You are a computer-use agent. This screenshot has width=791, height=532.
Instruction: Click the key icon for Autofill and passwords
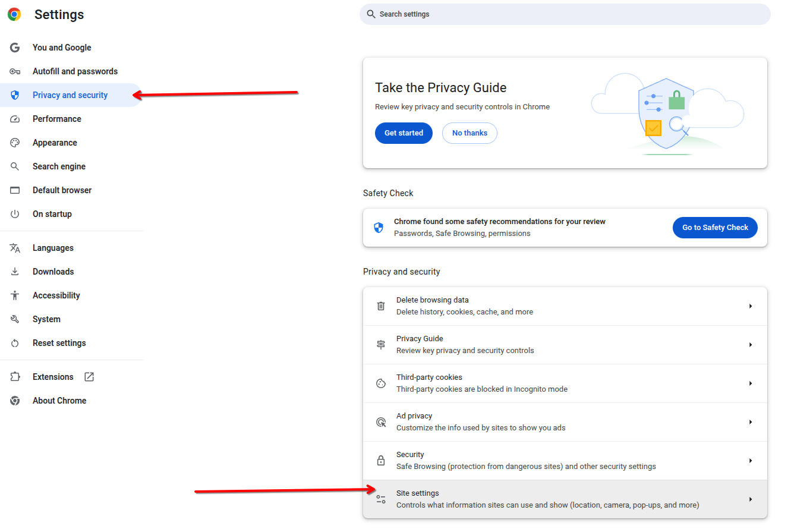tap(15, 71)
